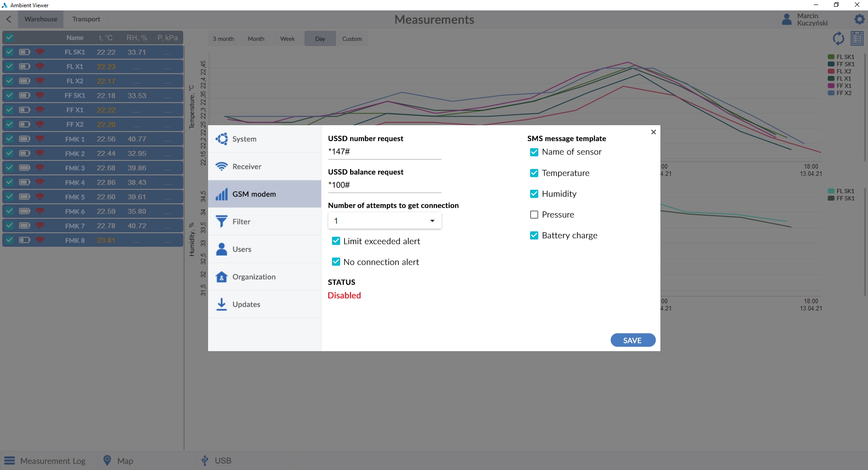The height and width of the screenshot is (470, 868).
Task: Open the Users settings section
Action: pyautogui.click(x=242, y=249)
